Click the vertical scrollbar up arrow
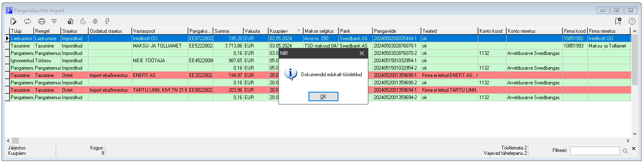This screenshot has height=163, width=644. click(x=635, y=31)
